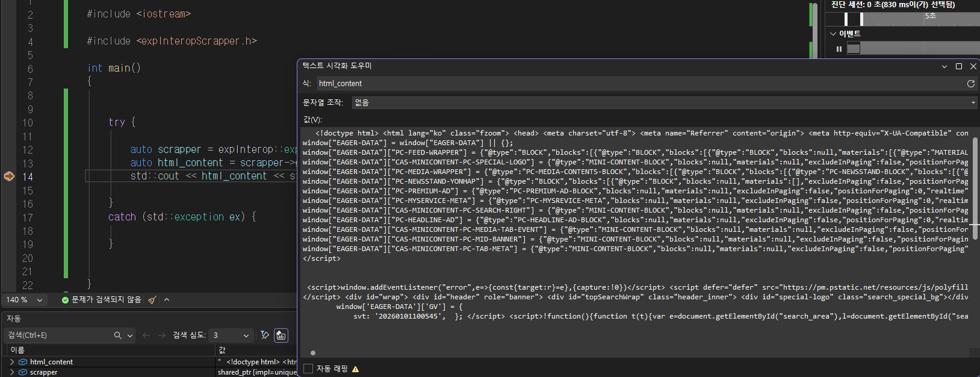Collapse the 이벤트 section
The height and width of the screenshot is (377, 980).
click(833, 34)
